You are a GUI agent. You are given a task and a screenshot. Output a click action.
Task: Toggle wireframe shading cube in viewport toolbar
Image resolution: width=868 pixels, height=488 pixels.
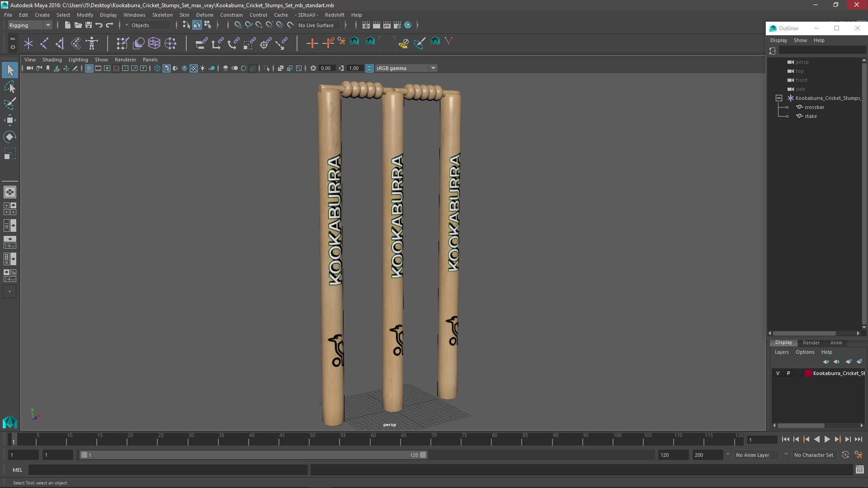click(157, 68)
